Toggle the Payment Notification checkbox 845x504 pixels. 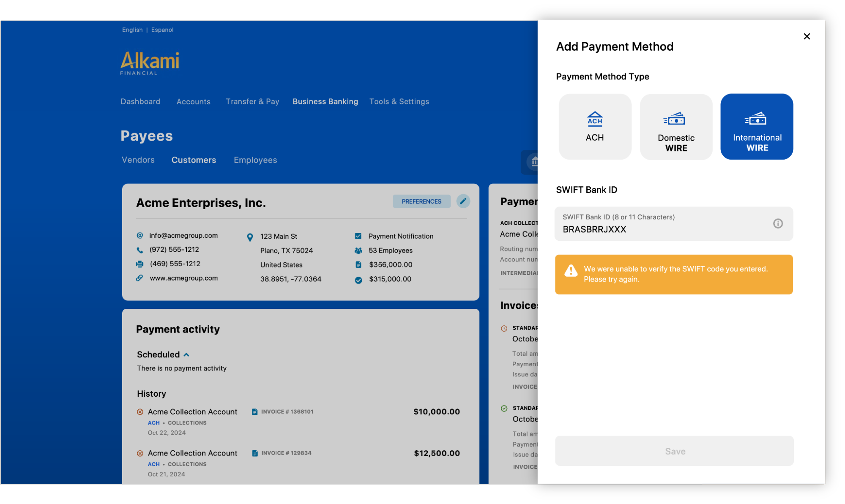[x=358, y=236]
